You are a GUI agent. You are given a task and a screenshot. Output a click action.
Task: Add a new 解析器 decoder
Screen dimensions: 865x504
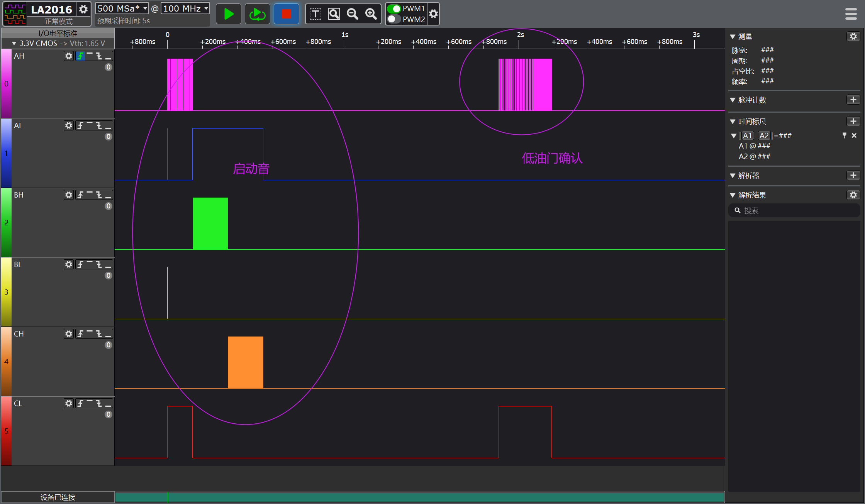tap(853, 175)
